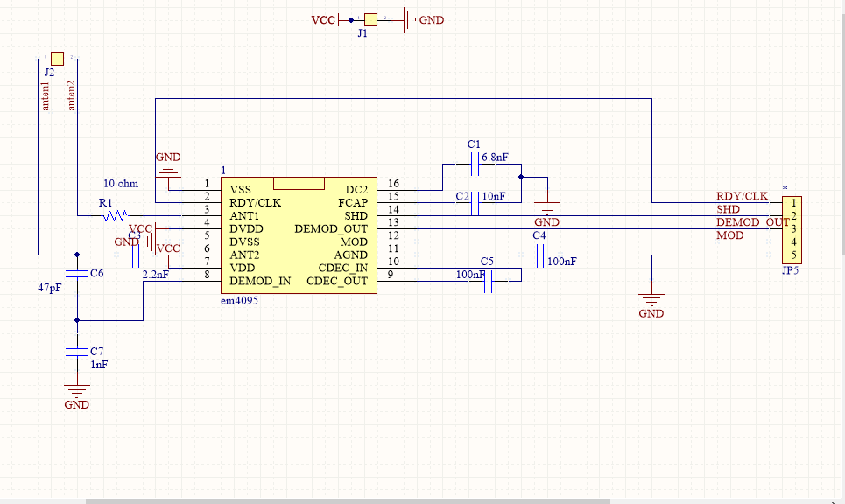Click the ground symbol under AGND wire
845x504 pixels.
[x=651, y=298]
